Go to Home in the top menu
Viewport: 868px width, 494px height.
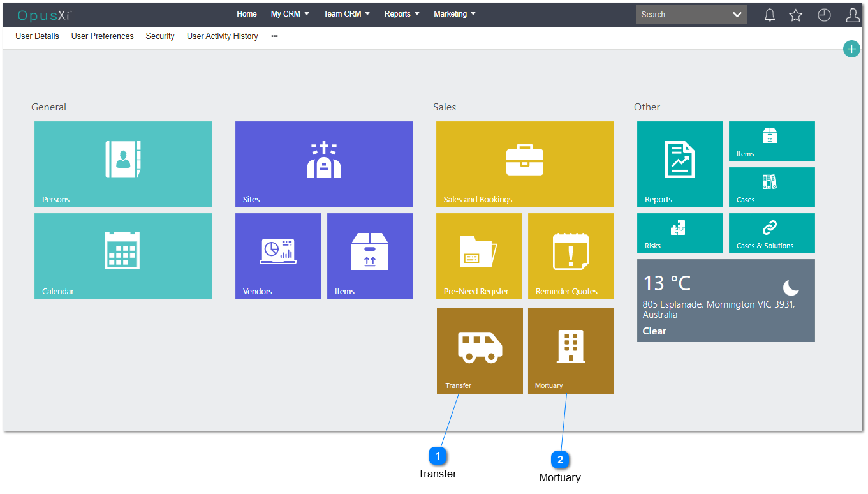pos(247,14)
